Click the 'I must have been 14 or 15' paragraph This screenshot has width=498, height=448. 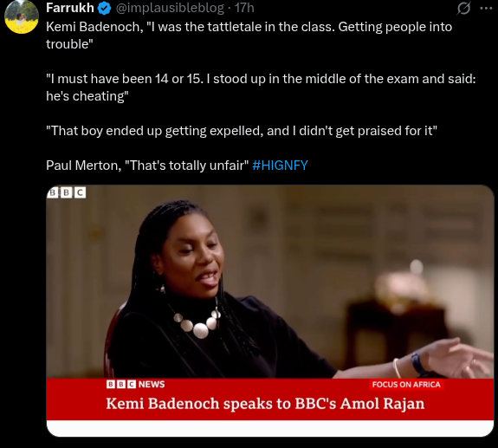pos(261,88)
